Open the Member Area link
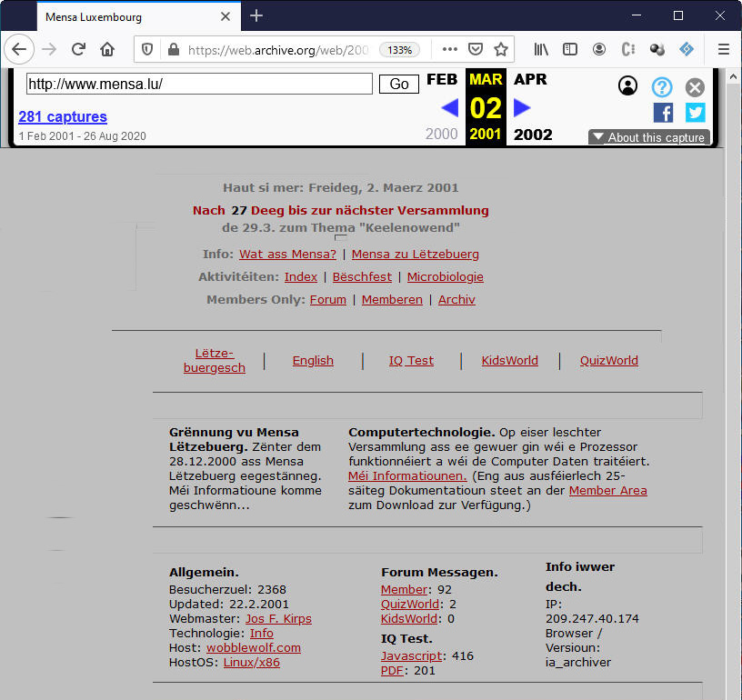Viewport: 742px width, 700px height. pyautogui.click(x=607, y=491)
